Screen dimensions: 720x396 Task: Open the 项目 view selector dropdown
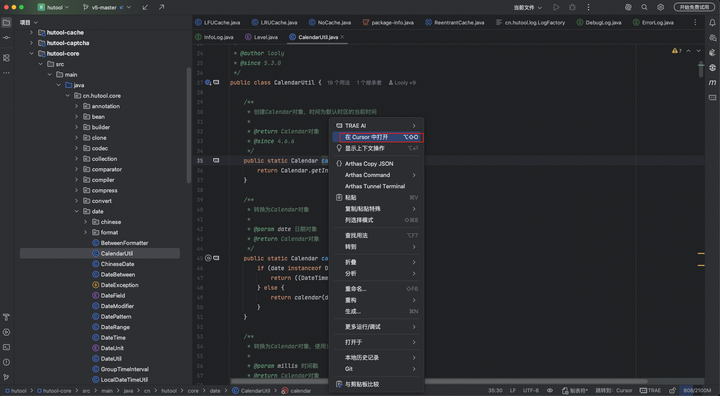(28, 23)
